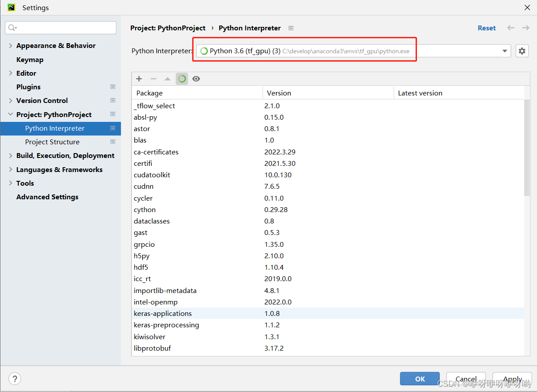
Task: Click inside the settings search field
Action: tap(61, 28)
